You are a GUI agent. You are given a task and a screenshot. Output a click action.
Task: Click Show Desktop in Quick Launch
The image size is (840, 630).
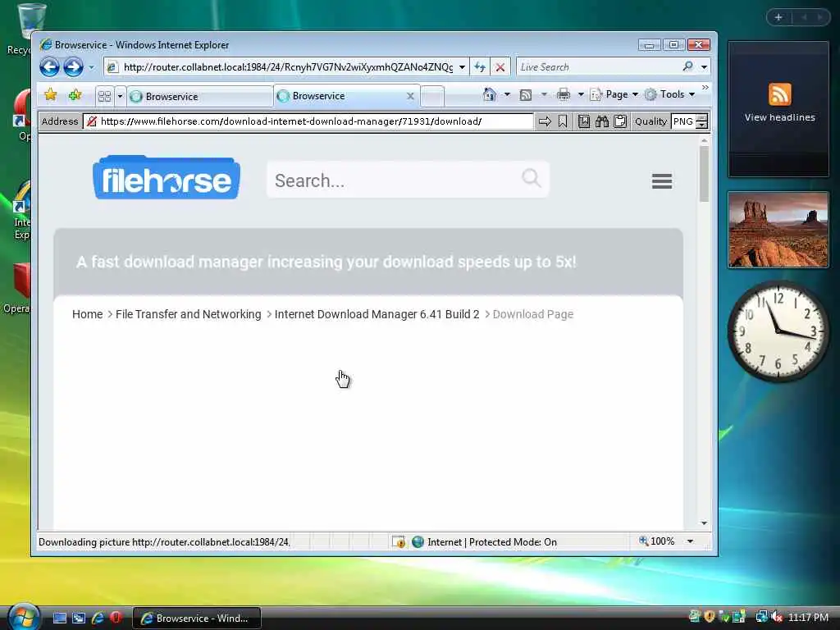[x=59, y=618]
